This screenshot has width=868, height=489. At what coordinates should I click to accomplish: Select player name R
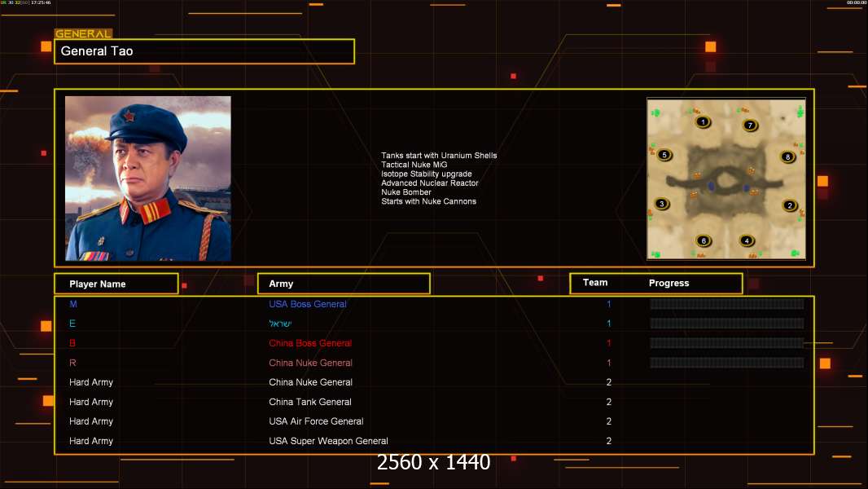(72, 363)
